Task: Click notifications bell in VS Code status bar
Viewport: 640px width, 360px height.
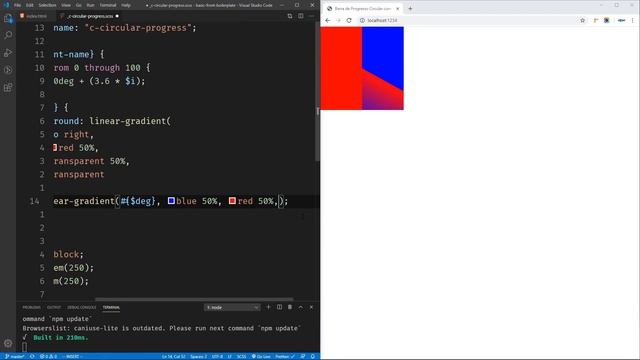Action: point(313,356)
